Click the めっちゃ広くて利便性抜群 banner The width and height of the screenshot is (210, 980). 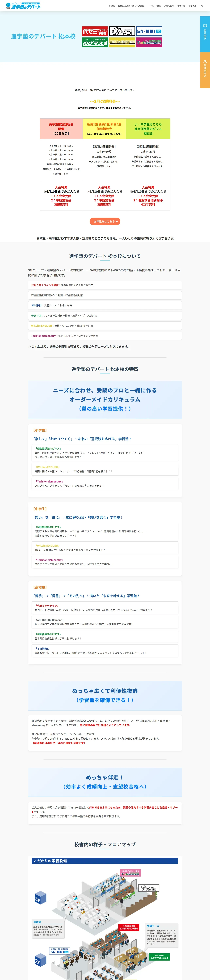(105, 695)
